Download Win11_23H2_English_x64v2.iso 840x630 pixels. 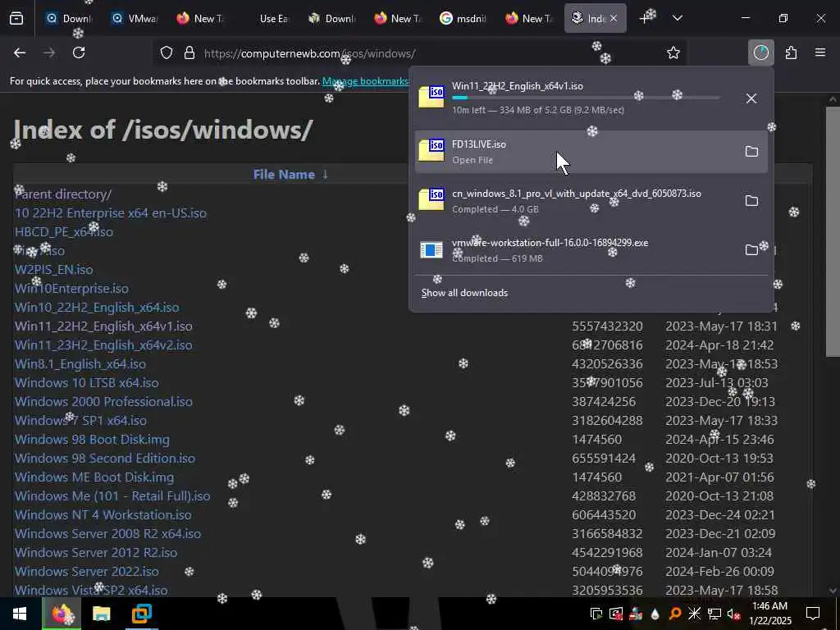point(103,345)
